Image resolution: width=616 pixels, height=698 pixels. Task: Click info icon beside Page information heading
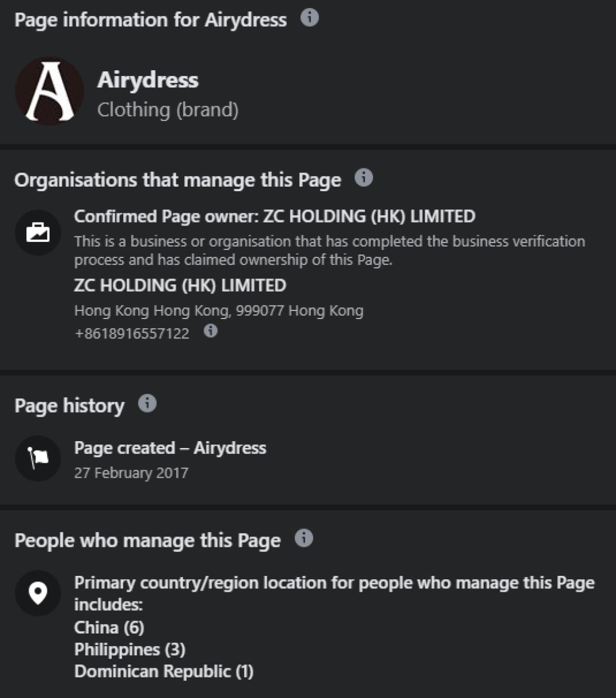coord(309,18)
